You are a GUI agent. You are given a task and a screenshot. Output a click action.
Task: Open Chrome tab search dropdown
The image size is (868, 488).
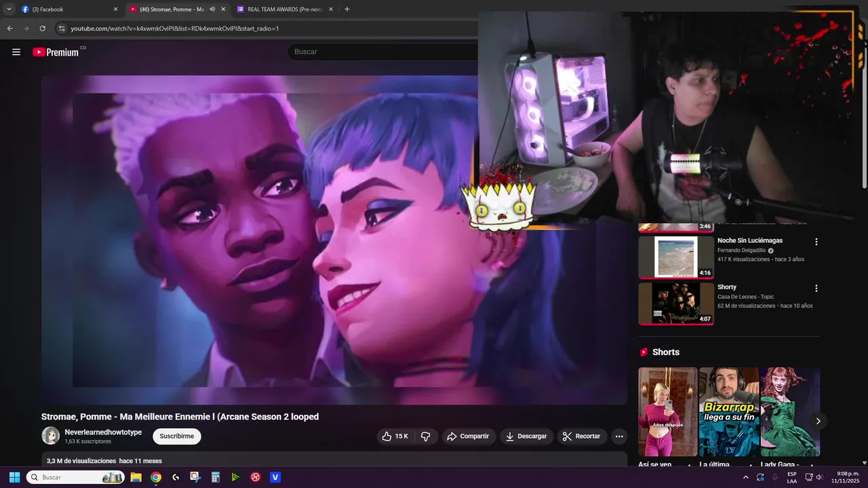click(9, 9)
